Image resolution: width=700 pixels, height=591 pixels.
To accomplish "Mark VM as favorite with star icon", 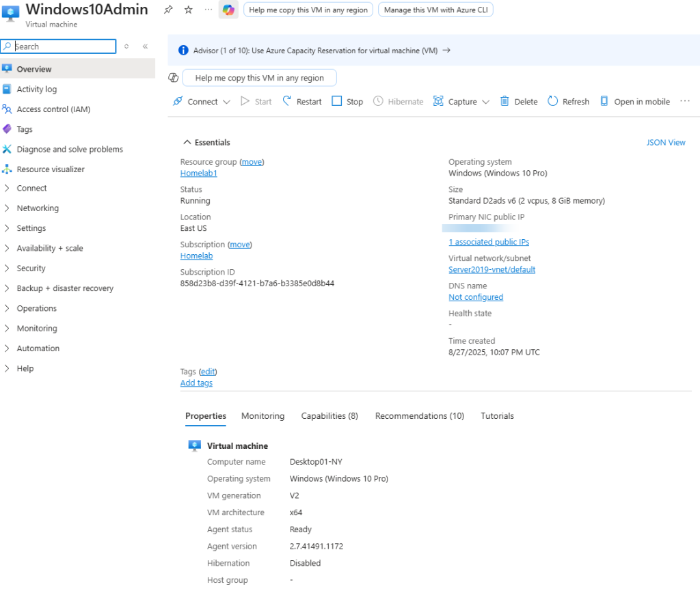I will tap(189, 10).
